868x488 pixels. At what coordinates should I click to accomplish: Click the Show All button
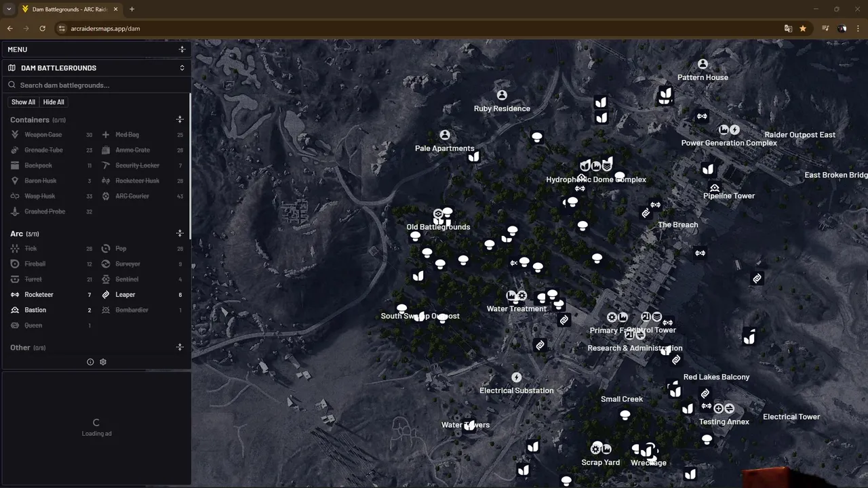[x=23, y=102]
